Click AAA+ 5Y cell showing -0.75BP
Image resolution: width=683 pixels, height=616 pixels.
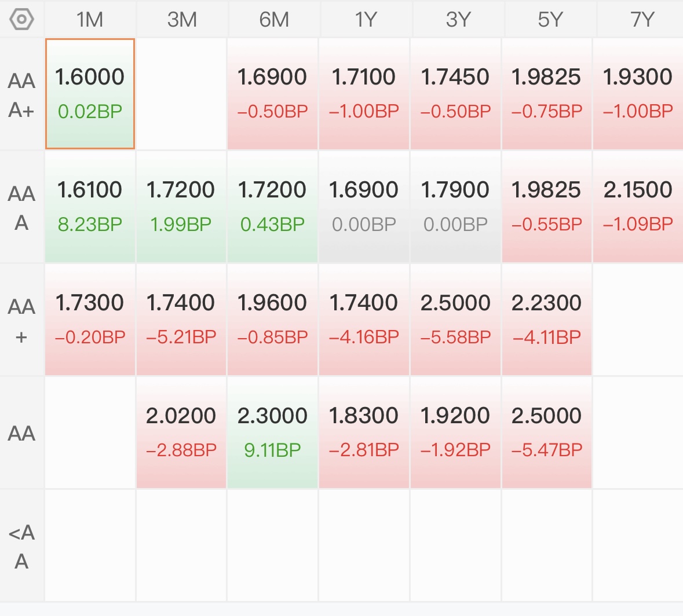[547, 94]
